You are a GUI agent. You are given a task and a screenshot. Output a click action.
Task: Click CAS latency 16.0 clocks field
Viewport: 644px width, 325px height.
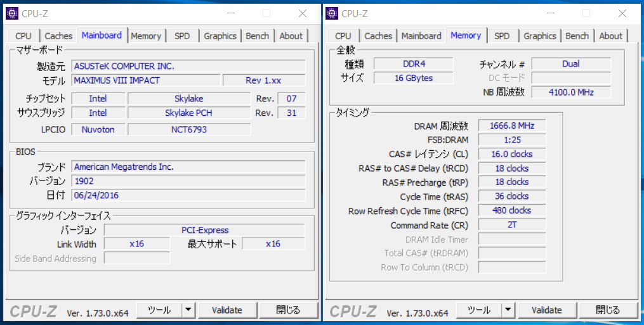(x=512, y=155)
